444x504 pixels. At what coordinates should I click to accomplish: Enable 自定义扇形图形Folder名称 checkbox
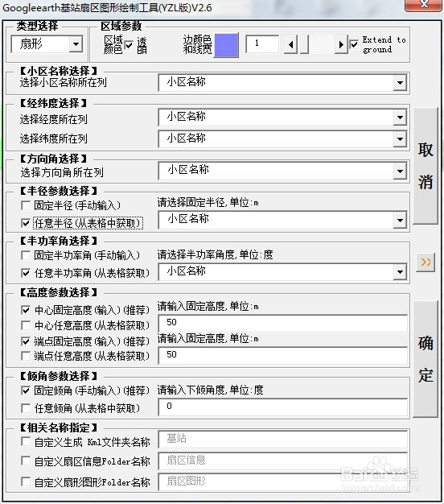tap(26, 481)
